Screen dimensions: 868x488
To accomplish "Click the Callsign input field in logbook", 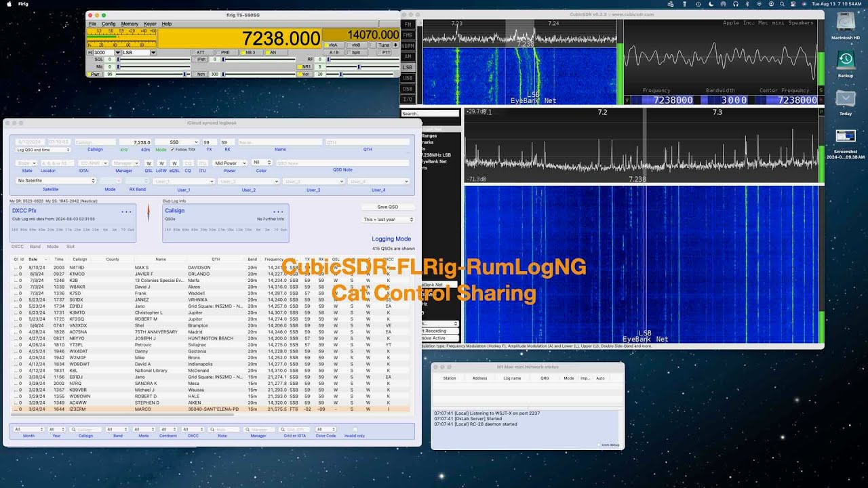I will [95, 142].
